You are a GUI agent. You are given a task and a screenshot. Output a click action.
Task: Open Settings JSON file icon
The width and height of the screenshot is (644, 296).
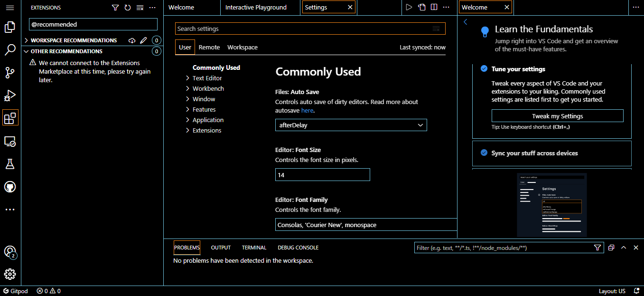coord(422,7)
